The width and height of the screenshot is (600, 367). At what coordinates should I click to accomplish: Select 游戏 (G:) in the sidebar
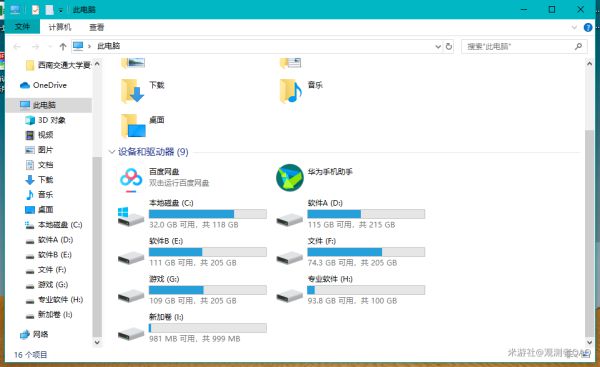[53, 285]
